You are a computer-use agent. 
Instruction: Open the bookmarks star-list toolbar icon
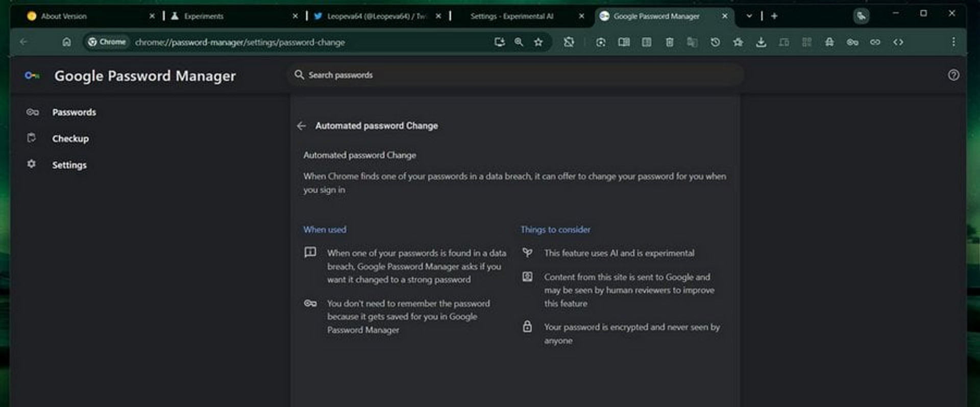[738, 42]
